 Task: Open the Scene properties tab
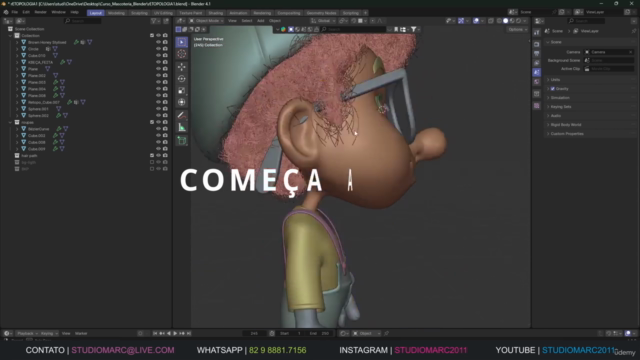[x=537, y=72]
